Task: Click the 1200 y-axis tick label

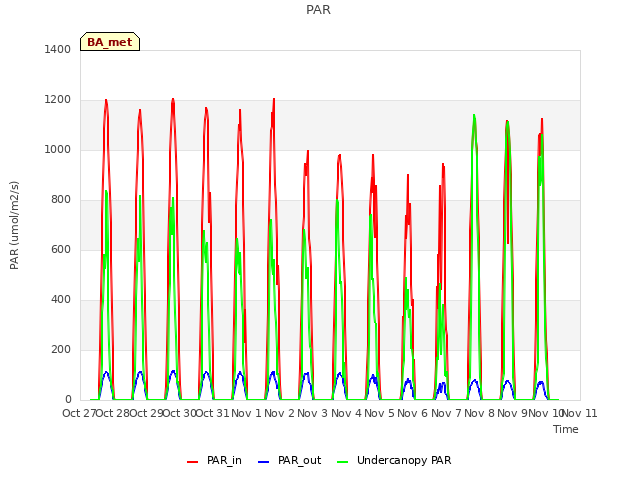Action: pos(58,100)
